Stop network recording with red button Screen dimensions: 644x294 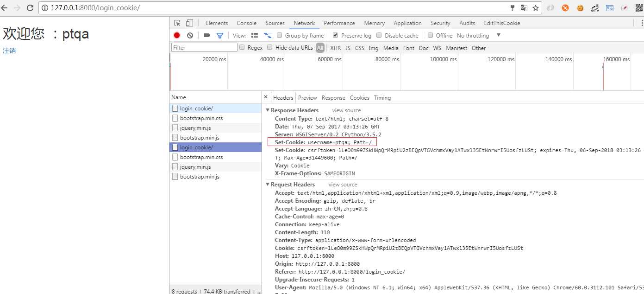pyautogui.click(x=177, y=35)
